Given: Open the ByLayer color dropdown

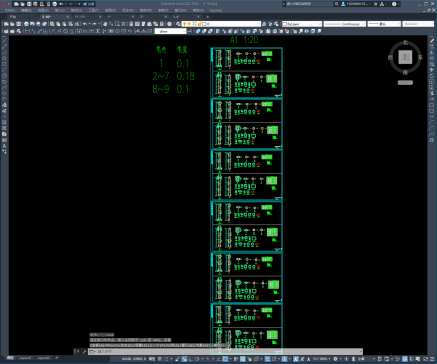Looking at the screenshot, I should 302,24.
